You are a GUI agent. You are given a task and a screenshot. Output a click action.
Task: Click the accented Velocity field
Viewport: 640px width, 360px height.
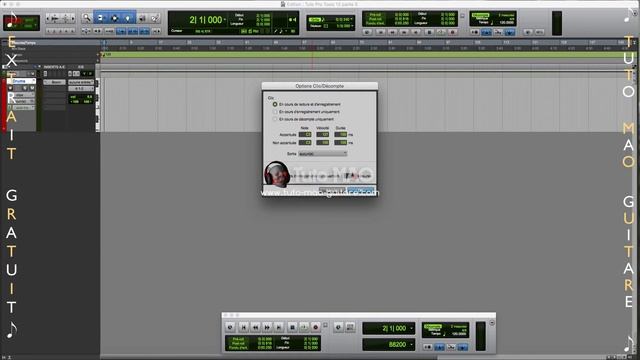click(x=322, y=134)
